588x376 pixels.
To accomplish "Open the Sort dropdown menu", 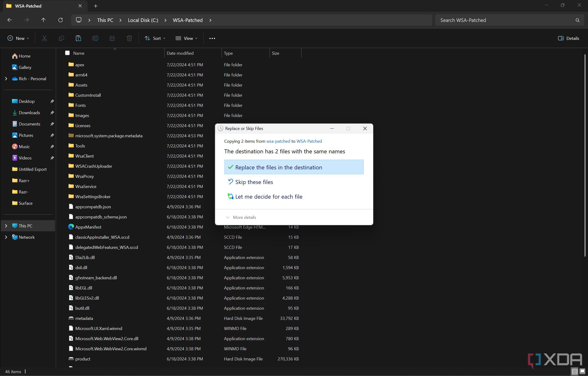I will pyautogui.click(x=155, y=38).
